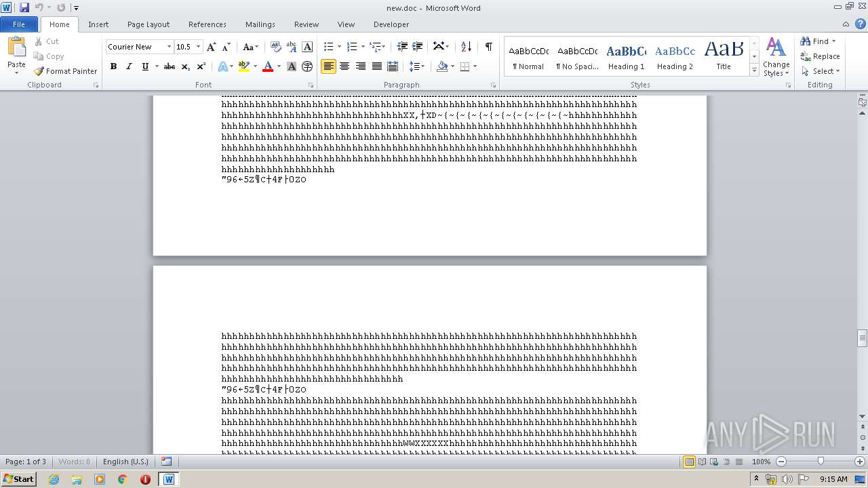Apply the No Spacing style

click(577, 56)
